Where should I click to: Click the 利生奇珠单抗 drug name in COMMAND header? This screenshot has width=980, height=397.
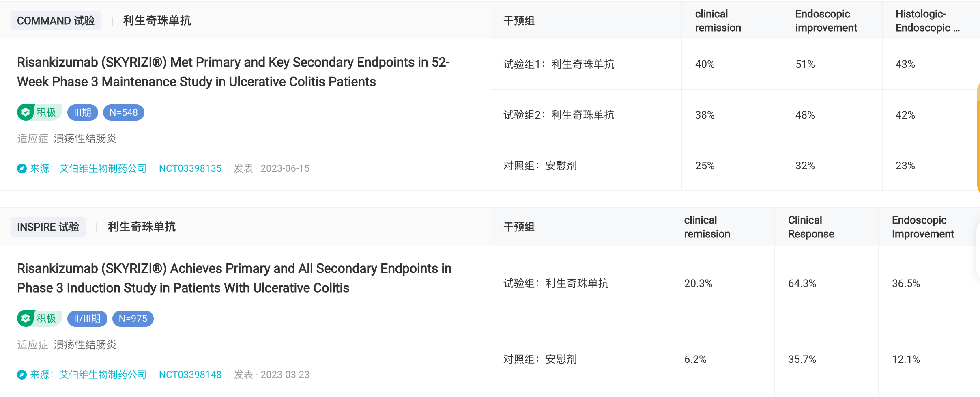(x=157, y=21)
